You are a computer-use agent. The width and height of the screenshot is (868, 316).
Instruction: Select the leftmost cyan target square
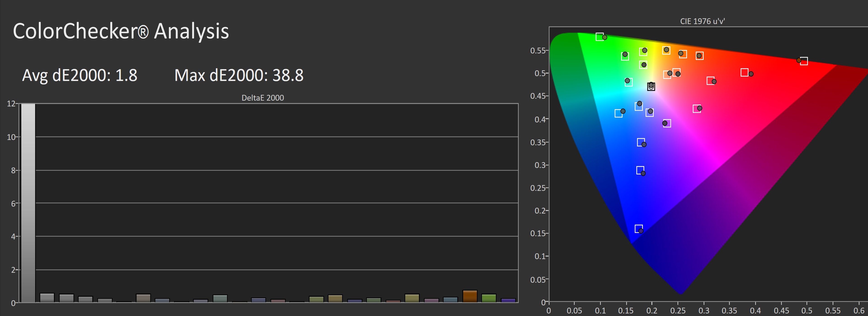[x=618, y=113]
